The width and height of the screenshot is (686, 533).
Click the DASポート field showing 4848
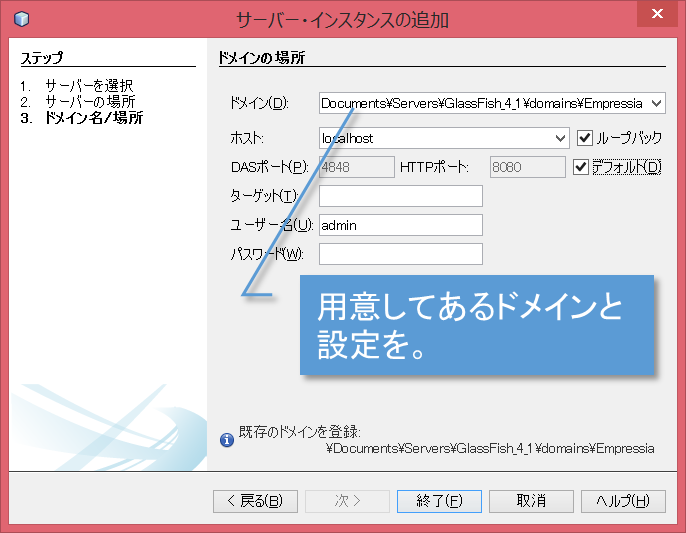click(x=357, y=167)
